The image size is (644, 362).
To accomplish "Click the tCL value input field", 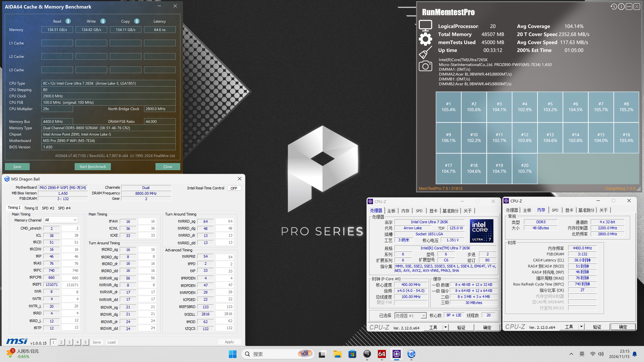I will click(52, 235).
